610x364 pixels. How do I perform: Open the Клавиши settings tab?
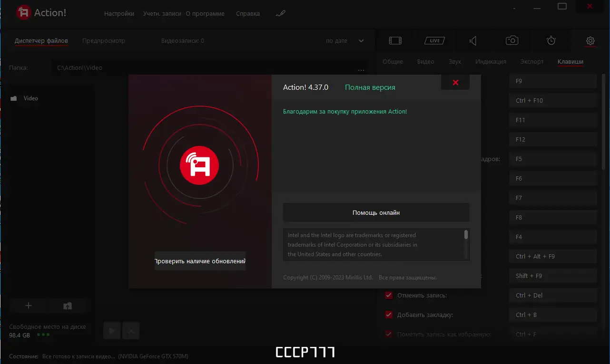coord(571,62)
